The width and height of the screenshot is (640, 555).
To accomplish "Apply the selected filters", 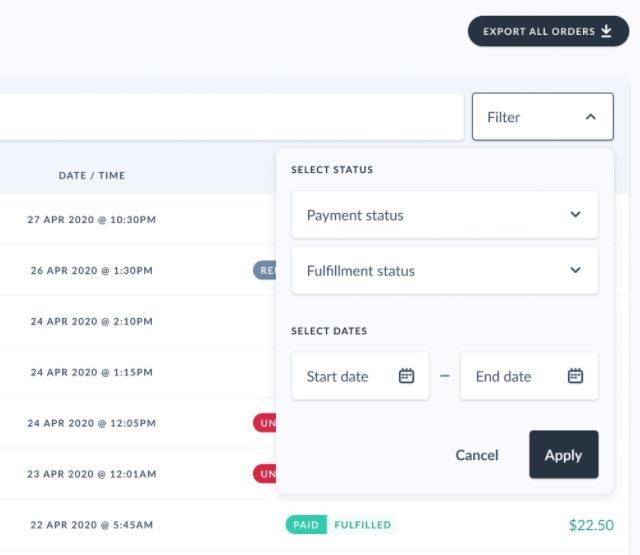I will point(563,455).
